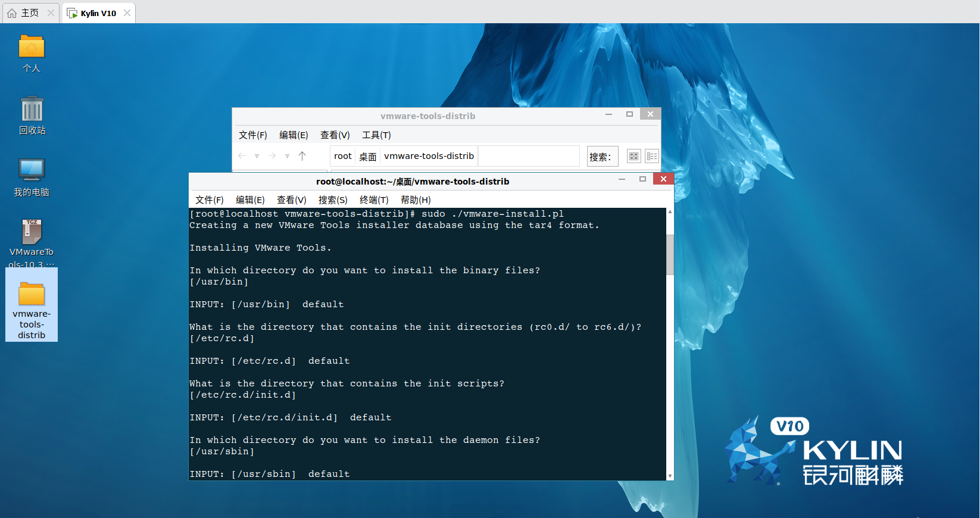Click the 搜索 search button
The width and height of the screenshot is (980, 518).
point(602,157)
